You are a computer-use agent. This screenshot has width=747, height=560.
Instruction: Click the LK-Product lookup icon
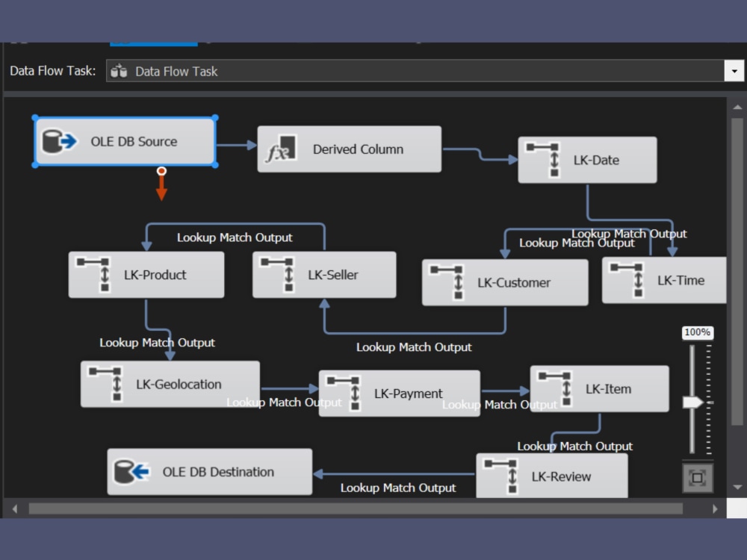(x=94, y=275)
